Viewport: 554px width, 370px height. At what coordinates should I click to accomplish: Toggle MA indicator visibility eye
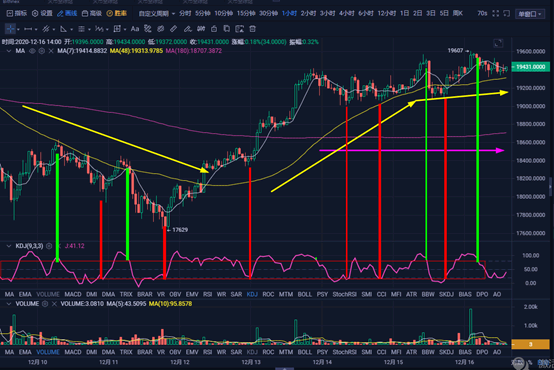pyautogui.click(x=32, y=51)
